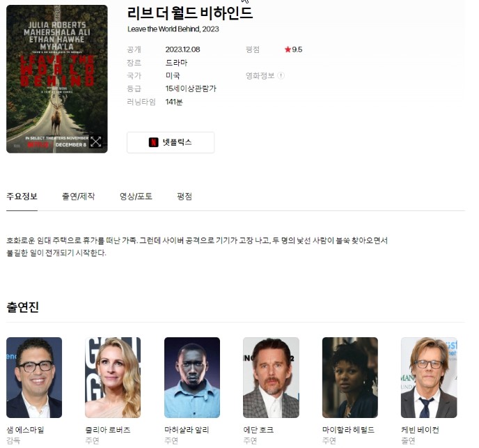479x448 pixels.
Task: Click the movie info exclamation icon
Action: click(281, 75)
